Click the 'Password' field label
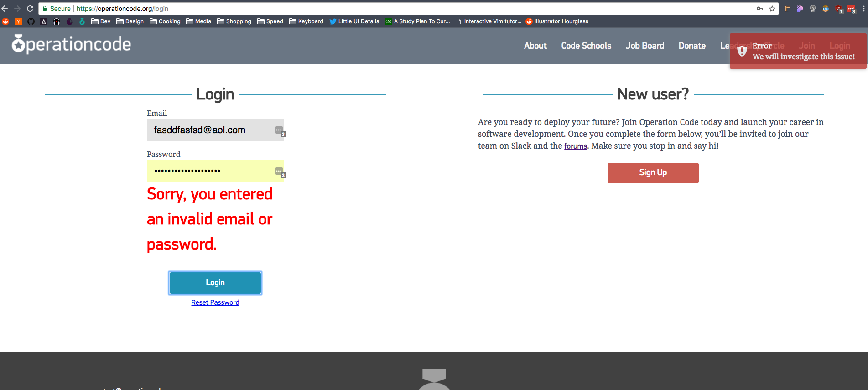 point(163,154)
